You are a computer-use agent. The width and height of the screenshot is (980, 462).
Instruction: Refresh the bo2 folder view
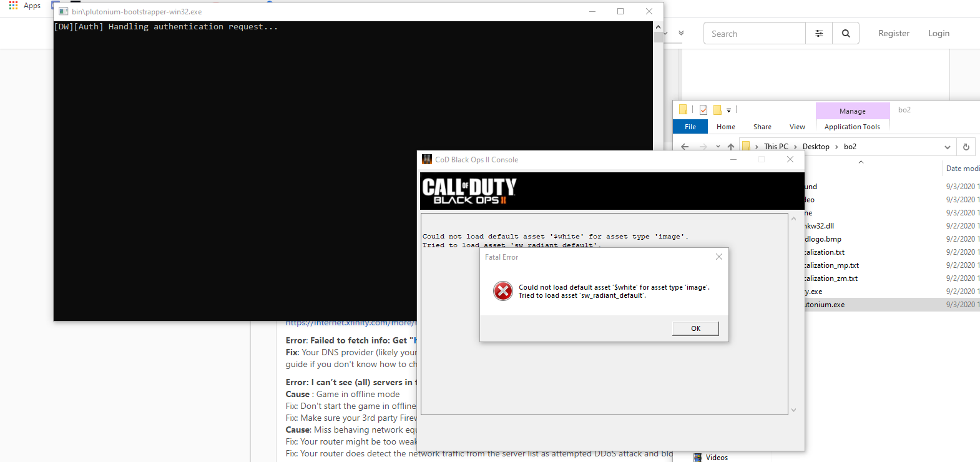coord(966,147)
